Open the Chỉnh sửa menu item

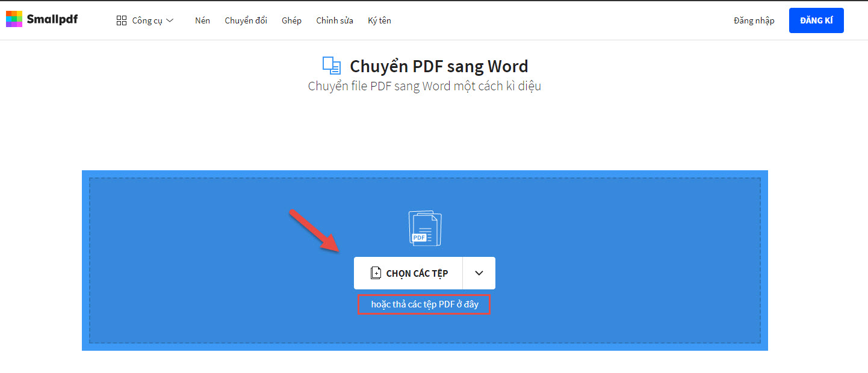pyautogui.click(x=335, y=20)
